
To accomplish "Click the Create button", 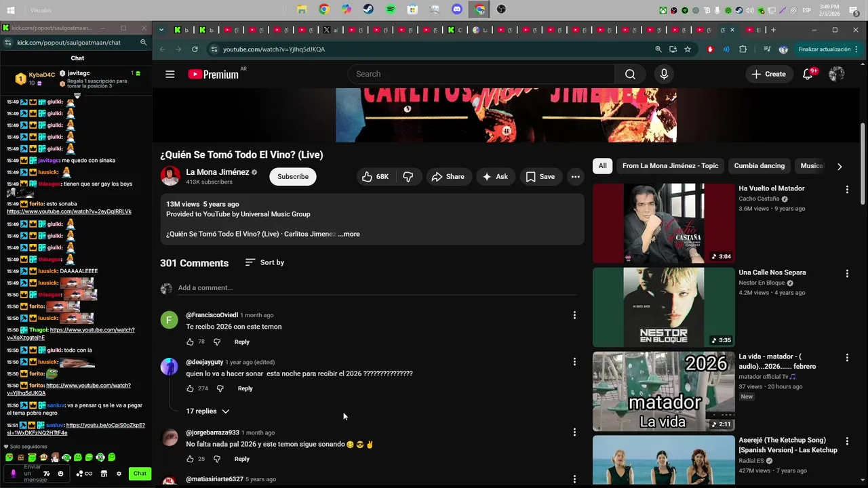I will [769, 75].
